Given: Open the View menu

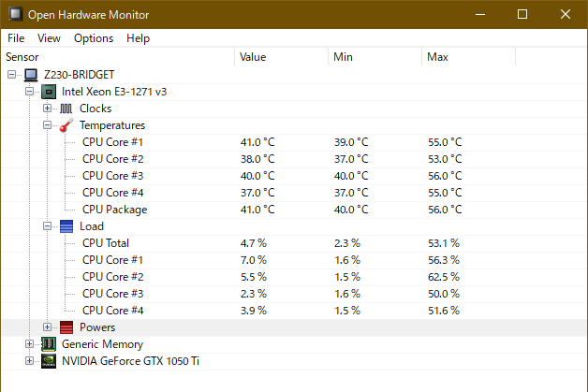Looking at the screenshot, I should (x=49, y=38).
